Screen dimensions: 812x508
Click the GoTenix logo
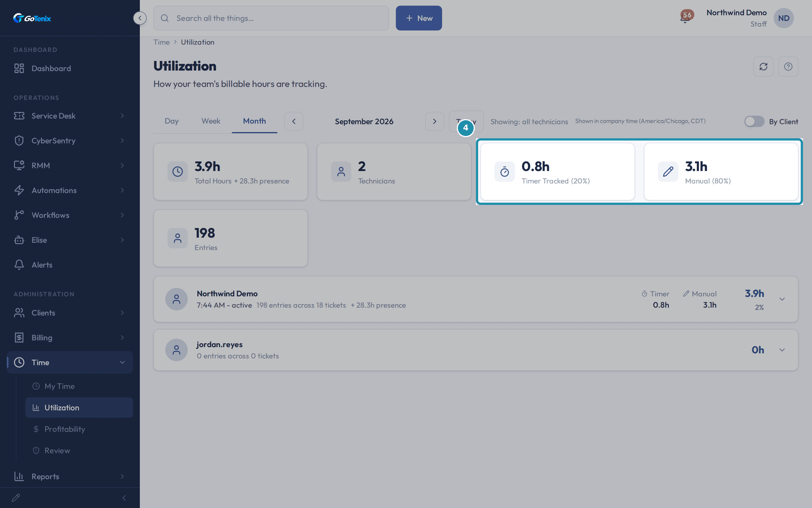pyautogui.click(x=32, y=18)
